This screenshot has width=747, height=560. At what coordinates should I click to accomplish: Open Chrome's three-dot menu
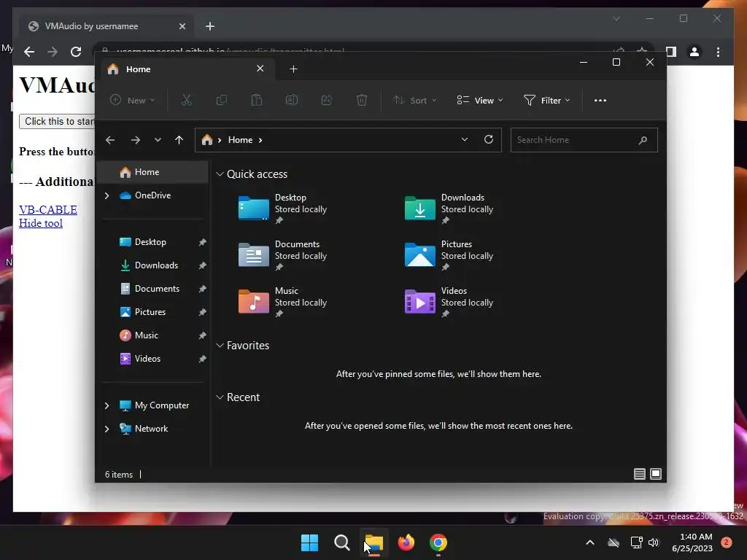[718, 52]
